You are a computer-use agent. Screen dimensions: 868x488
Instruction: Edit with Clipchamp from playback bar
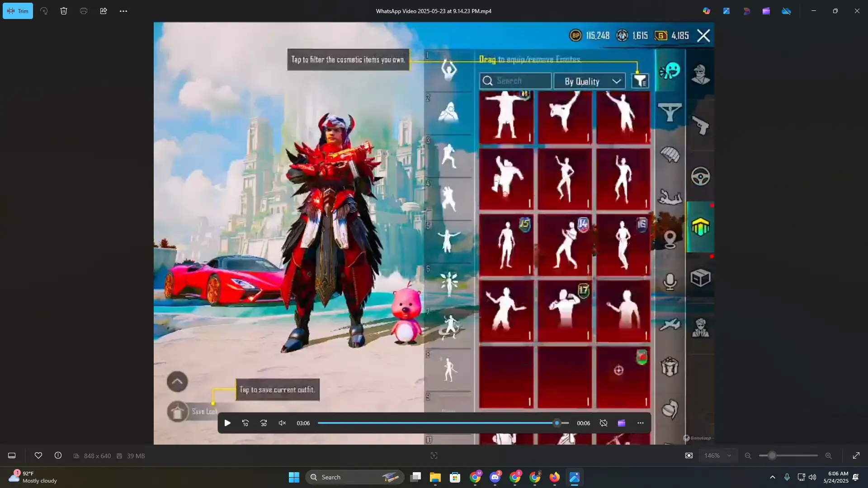pos(622,423)
